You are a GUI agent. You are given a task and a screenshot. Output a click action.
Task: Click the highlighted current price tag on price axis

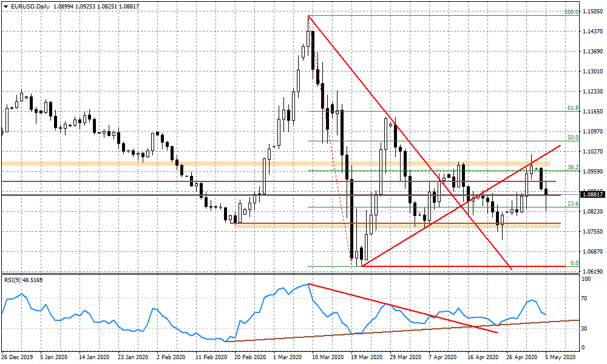tap(592, 195)
